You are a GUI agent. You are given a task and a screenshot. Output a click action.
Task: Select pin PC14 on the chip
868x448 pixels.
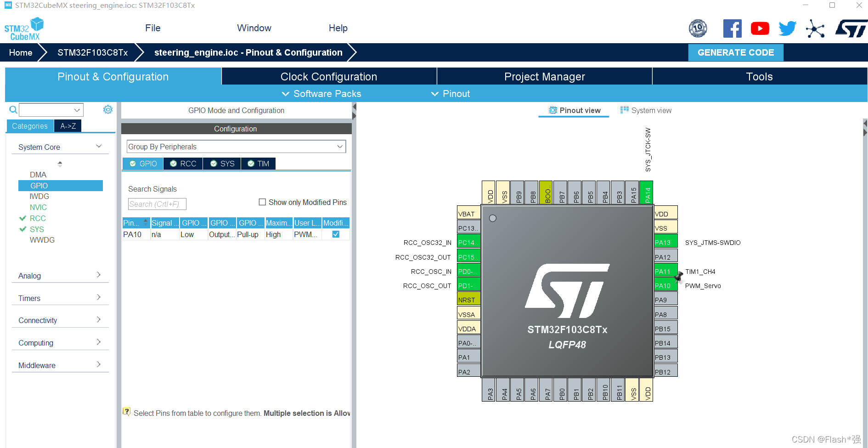tap(469, 242)
